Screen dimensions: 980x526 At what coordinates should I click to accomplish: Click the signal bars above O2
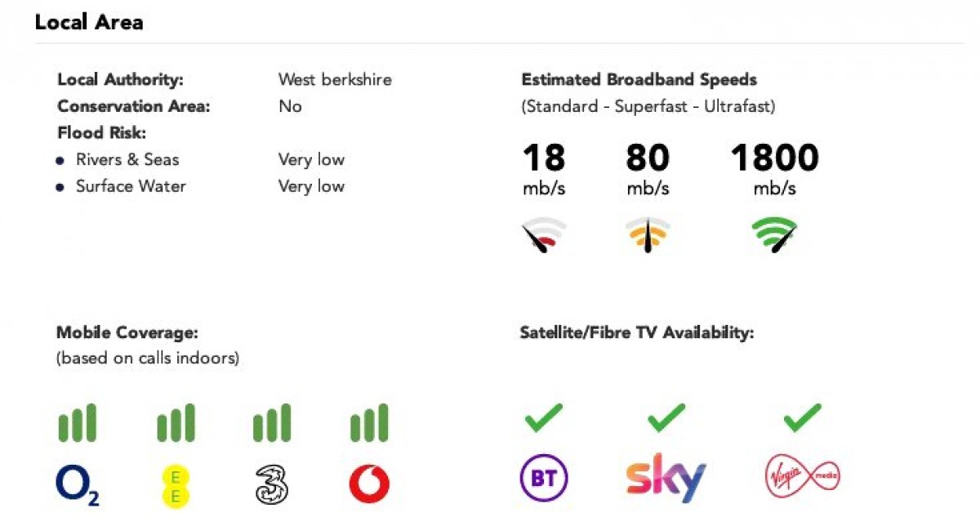click(77, 423)
